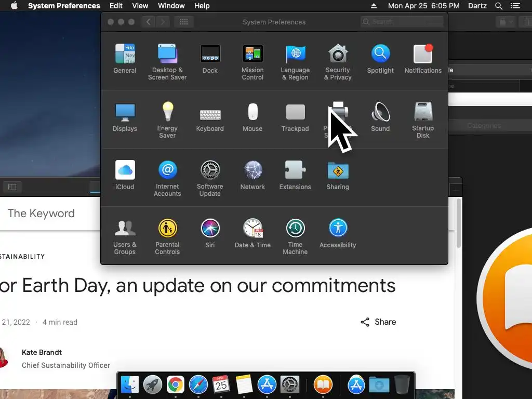
Task: Open the Extensions preferences pane
Action: click(295, 175)
